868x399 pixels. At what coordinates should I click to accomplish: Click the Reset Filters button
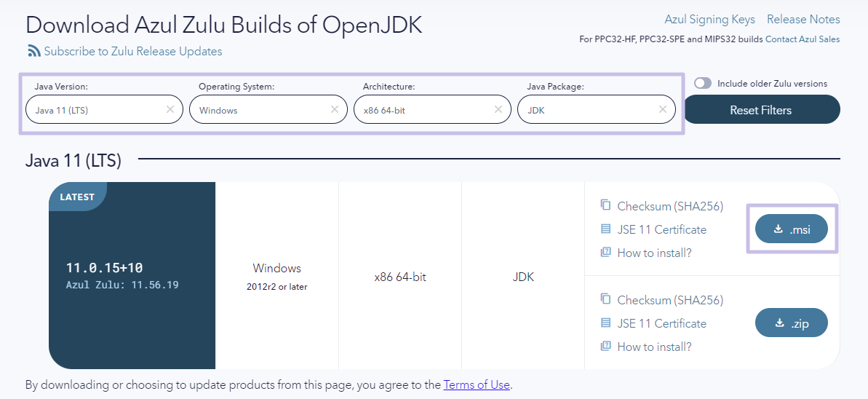coord(761,109)
